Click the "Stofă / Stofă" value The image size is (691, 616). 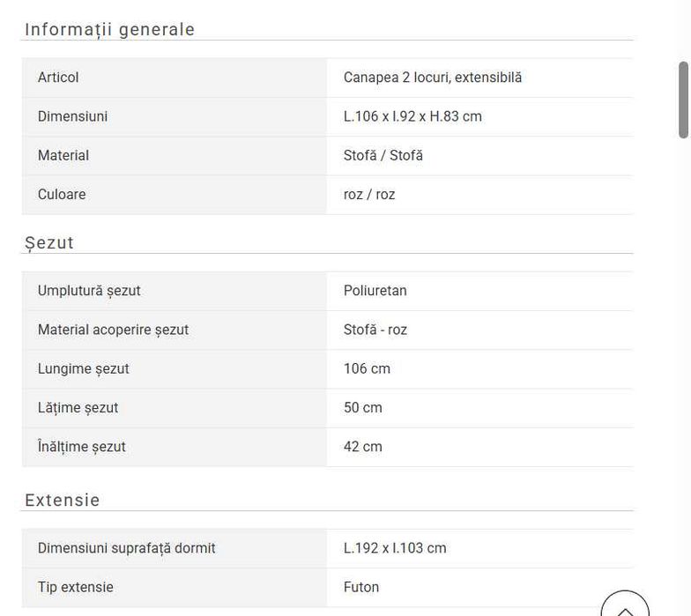coord(383,155)
